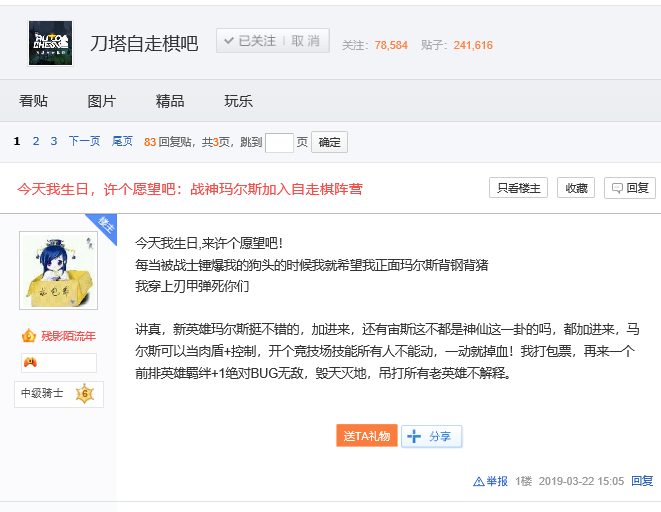The width and height of the screenshot is (661, 512).
Task: Click the 刀塔自走棋吧 forum logo image
Action: 50,43
